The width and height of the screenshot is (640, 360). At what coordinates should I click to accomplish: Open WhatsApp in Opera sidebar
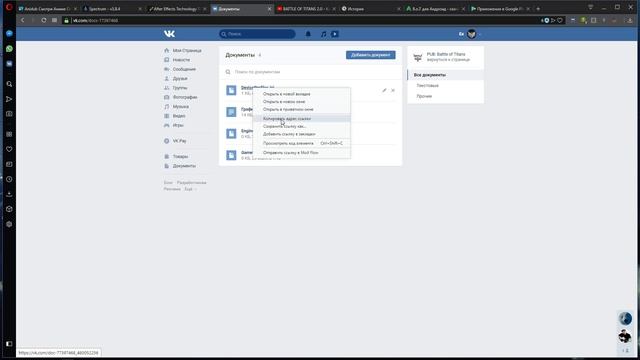pos(9,49)
